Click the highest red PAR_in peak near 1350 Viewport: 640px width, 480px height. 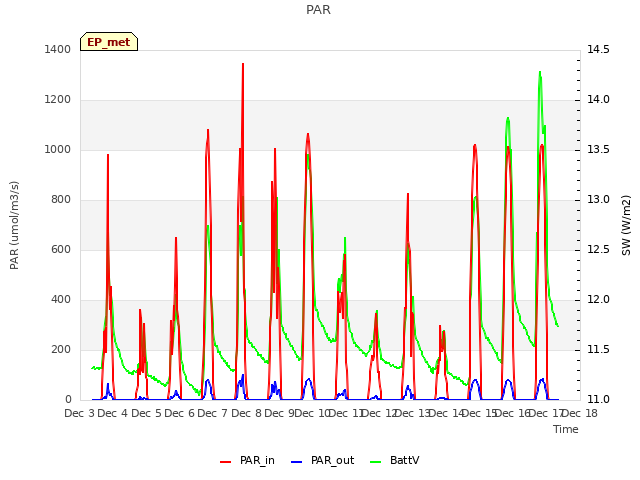pyautogui.click(x=243, y=64)
